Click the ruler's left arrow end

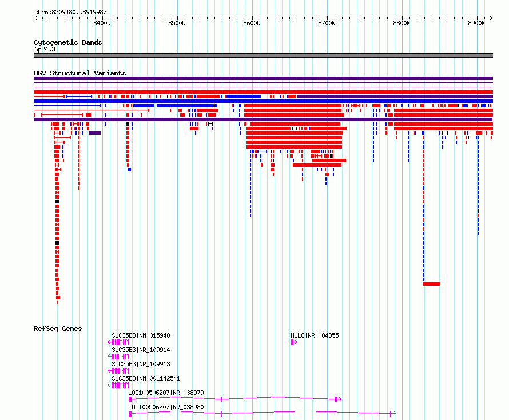[35, 18]
